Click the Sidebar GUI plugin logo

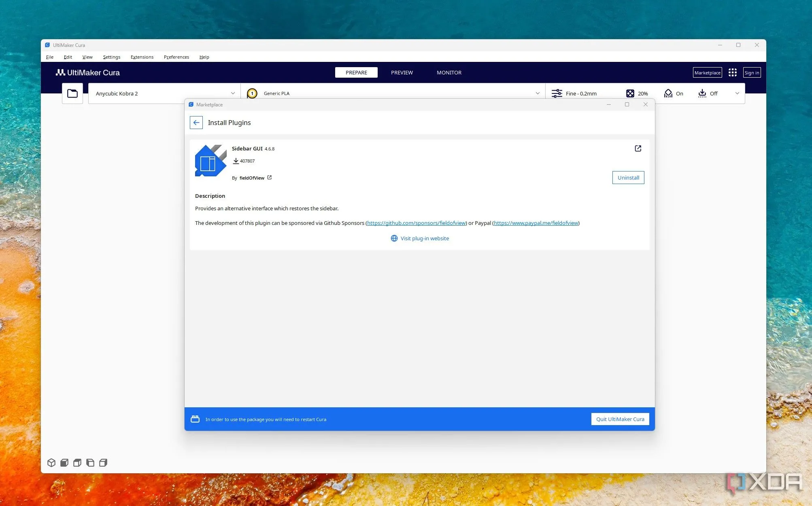point(210,161)
